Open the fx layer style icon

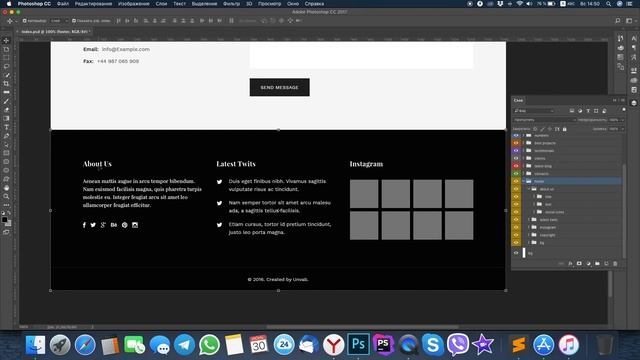coord(570,264)
